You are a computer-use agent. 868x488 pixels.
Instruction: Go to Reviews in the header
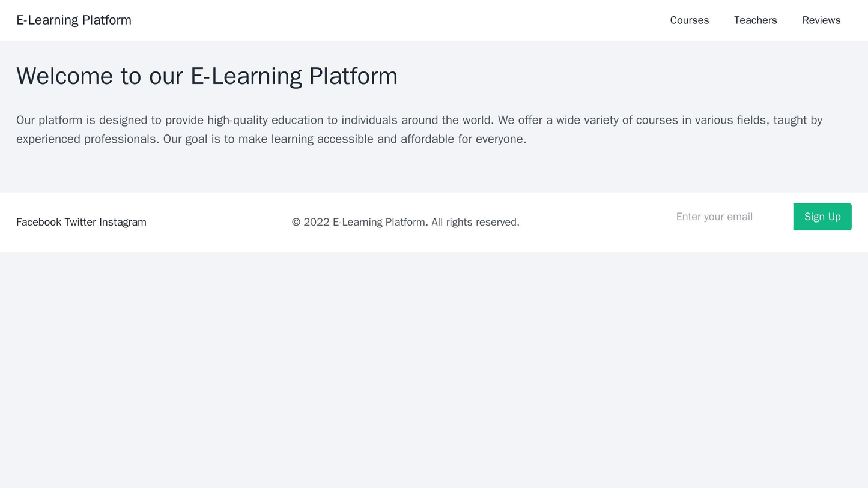point(819,20)
